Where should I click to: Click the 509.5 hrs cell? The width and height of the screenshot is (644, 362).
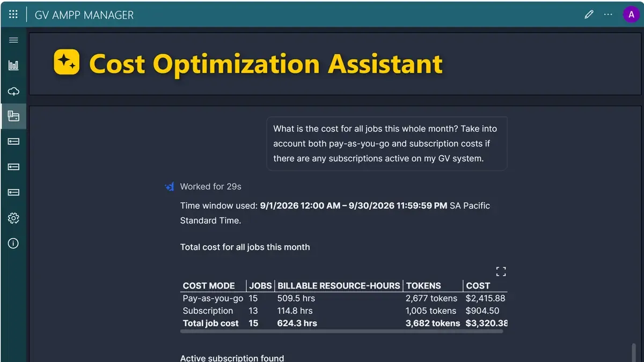296,298
